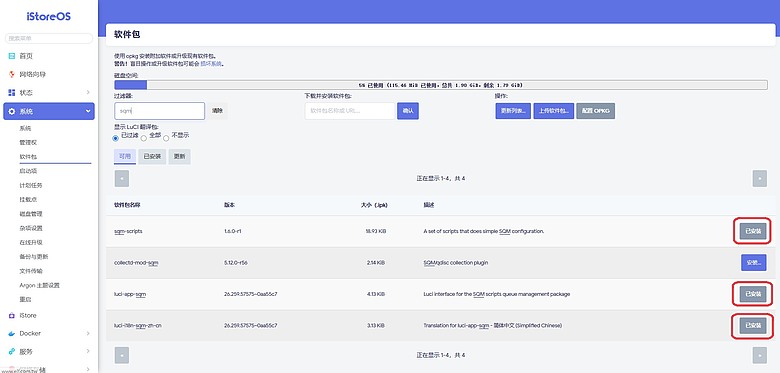780x373 pixels.
Task: Expand the Docker menu chevron
Action: [x=88, y=333]
